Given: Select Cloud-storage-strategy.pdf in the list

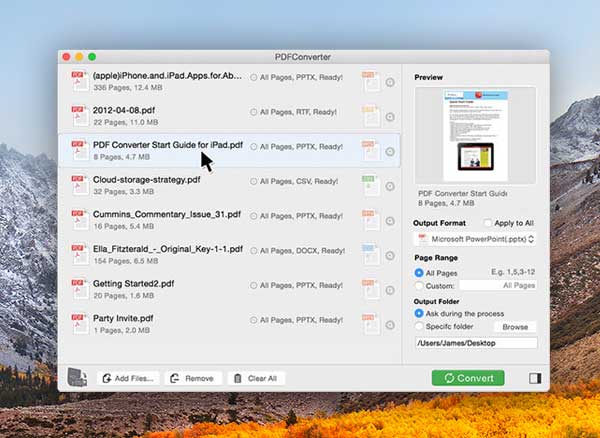Looking at the screenshot, I should click(x=147, y=179).
